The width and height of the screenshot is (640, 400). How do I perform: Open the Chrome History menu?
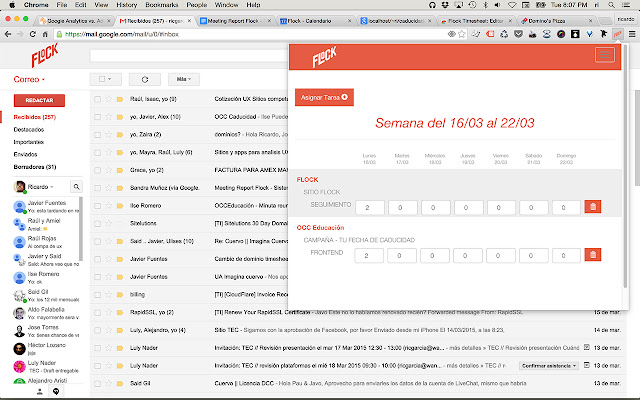[127, 5]
